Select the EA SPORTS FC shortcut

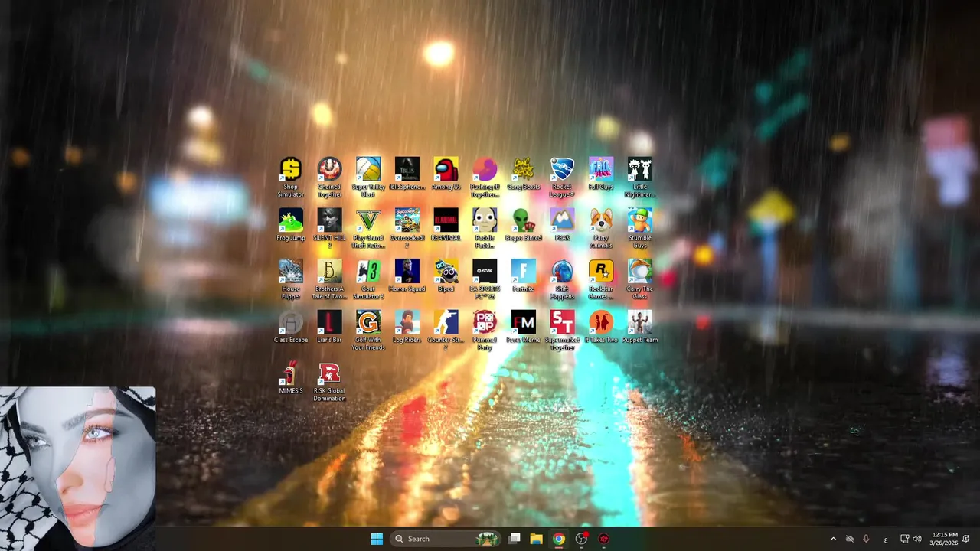485,271
